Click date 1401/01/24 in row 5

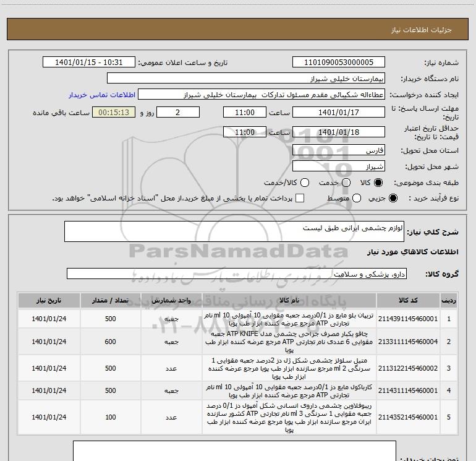coord(49,417)
